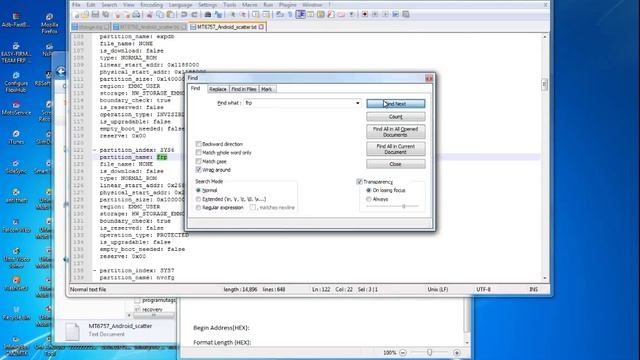Toggle the Transparency checkbox
Image resolution: width=640 pixels, height=360 pixels.
pyautogui.click(x=360, y=182)
